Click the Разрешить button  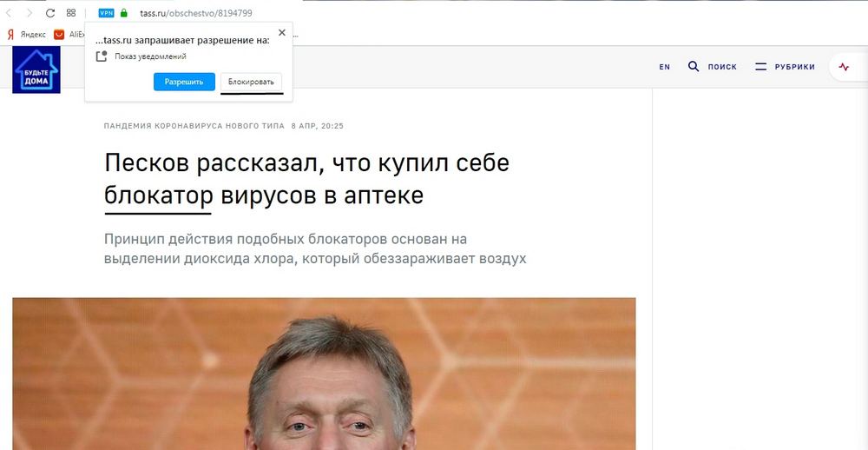[x=184, y=82]
